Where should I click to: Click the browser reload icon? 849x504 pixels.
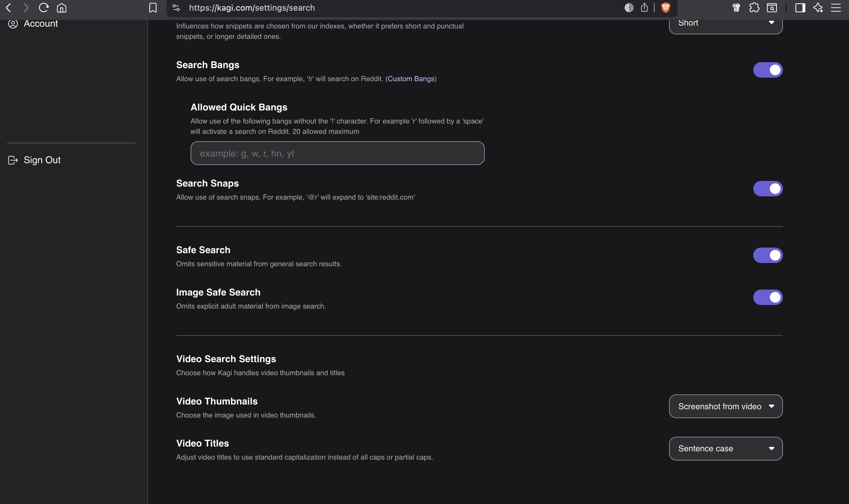click(44, 8)
